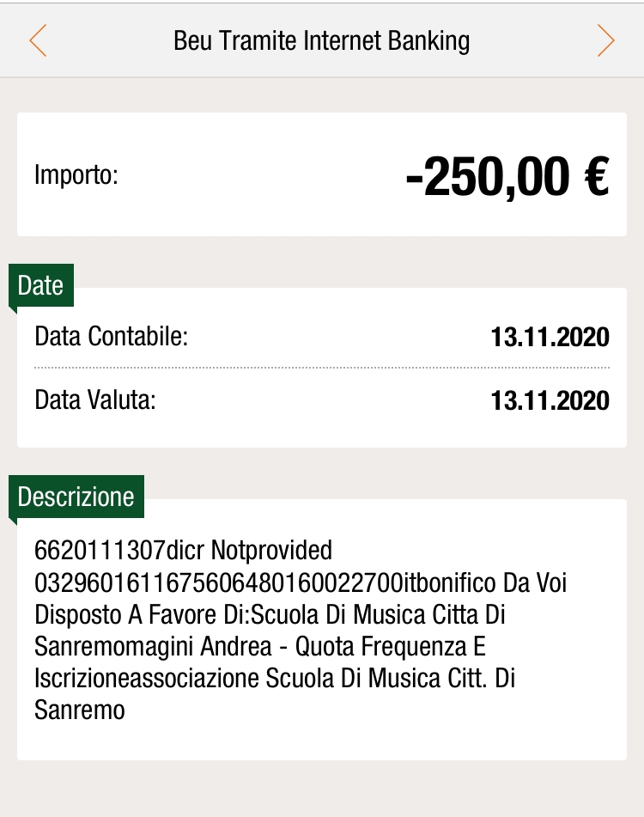Tap the dotted divider between dates
Screen dimensions: 644x817
tap(322, 368)
